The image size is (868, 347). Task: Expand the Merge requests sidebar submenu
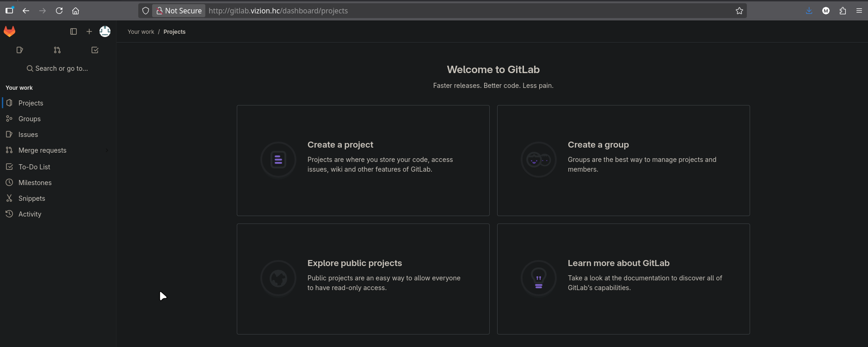click(107, 150)
